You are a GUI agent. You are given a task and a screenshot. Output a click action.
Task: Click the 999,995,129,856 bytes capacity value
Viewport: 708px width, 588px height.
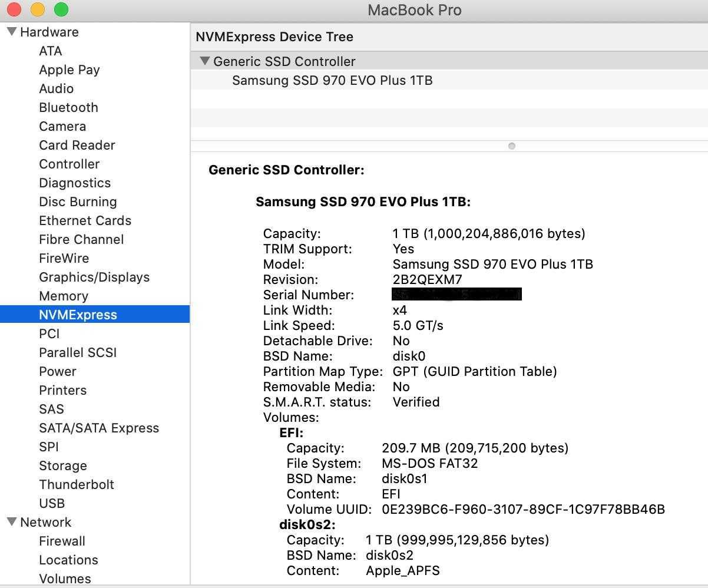[457, 540]
